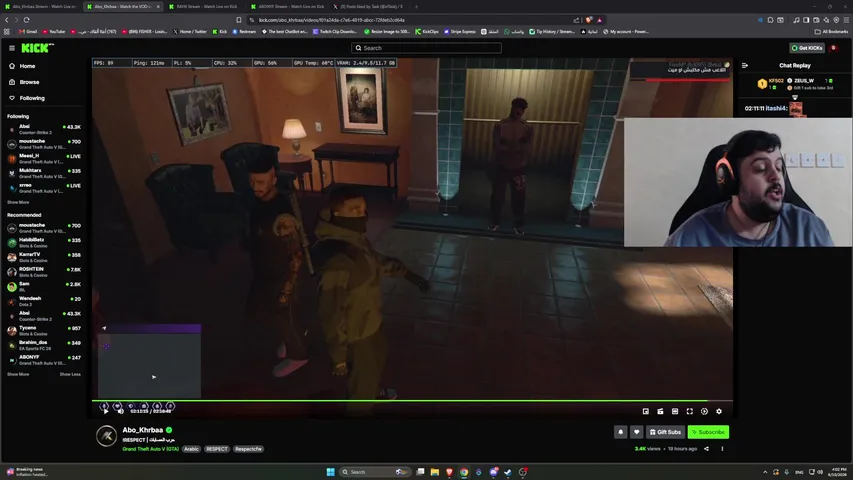This screenshot has height=480, width=853.
Task: Open File Explorer from the taskbar
Action: (435, 472)
